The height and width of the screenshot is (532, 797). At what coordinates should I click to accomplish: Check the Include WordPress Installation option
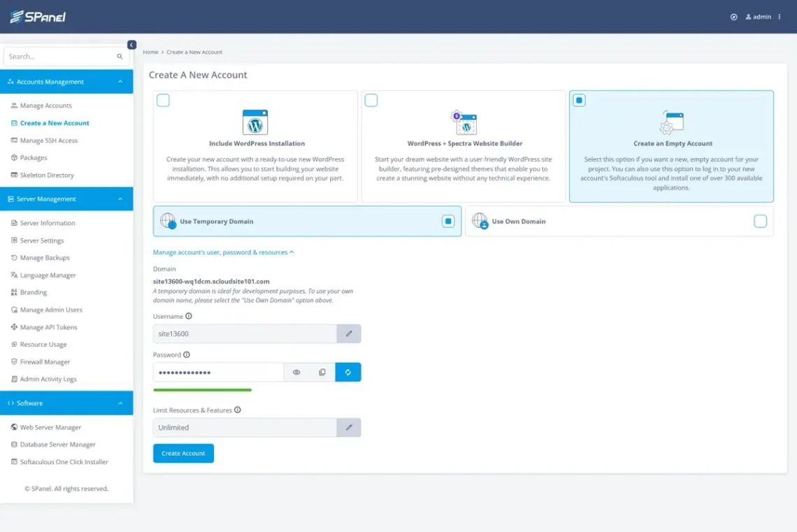tap(163, 100)
